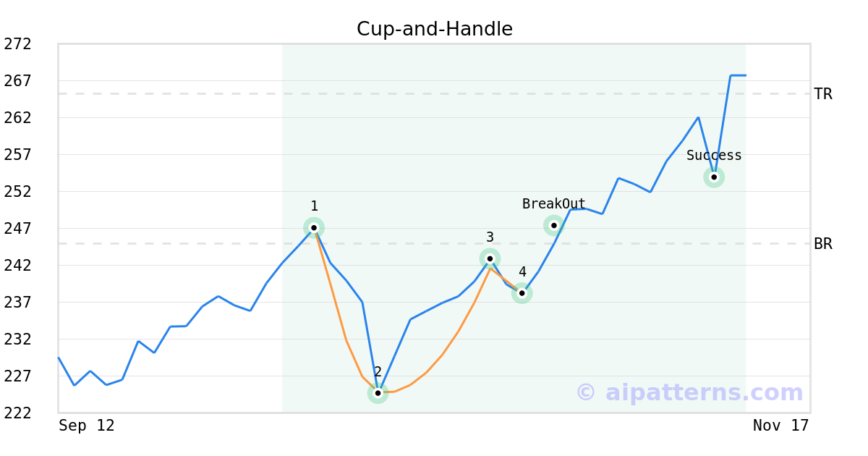
Task: Click the Nov 17 end date label
Action: click(780, 426)
